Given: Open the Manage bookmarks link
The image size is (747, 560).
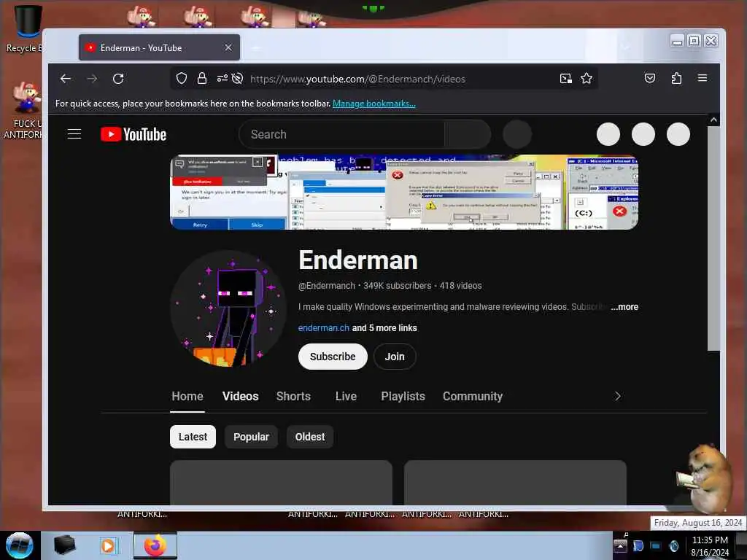Looking at the screenshot, I should tap(374, 104).
